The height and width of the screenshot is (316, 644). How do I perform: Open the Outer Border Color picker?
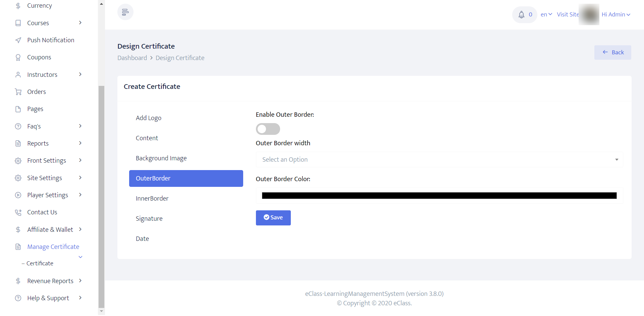(439, 196)
